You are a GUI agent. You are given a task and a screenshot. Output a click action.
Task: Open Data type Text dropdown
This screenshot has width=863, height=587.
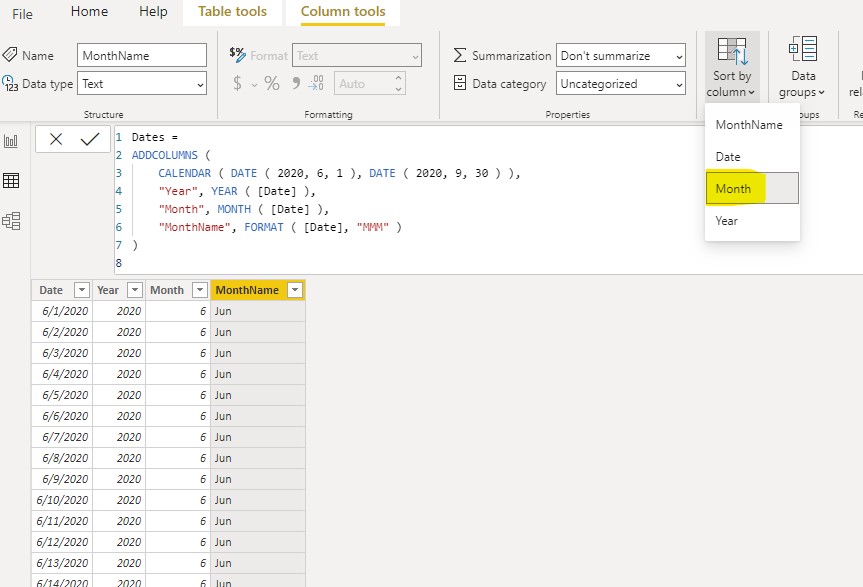(142, 84)
